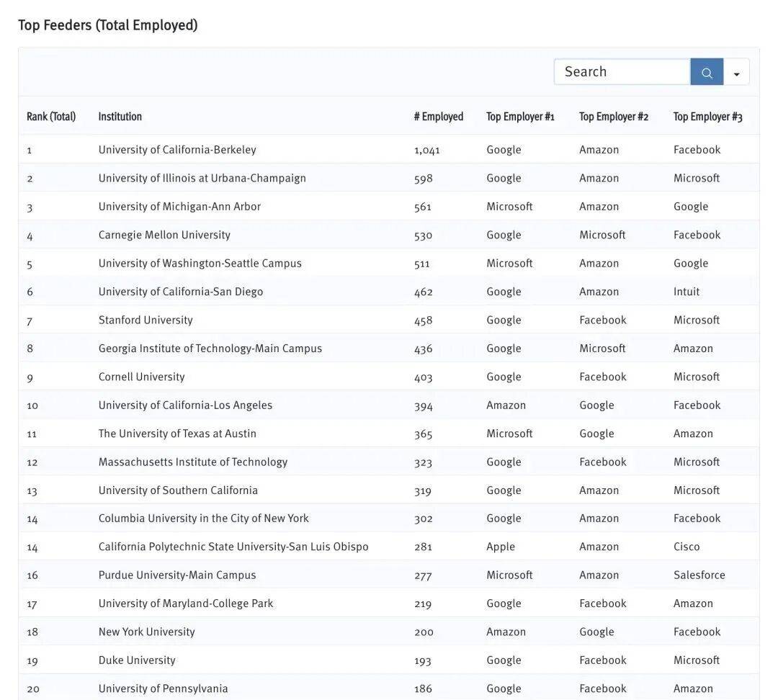Click the Intuit employer cell
The width and height of the screenshot is (778, 700).
[x=687, y=292]
